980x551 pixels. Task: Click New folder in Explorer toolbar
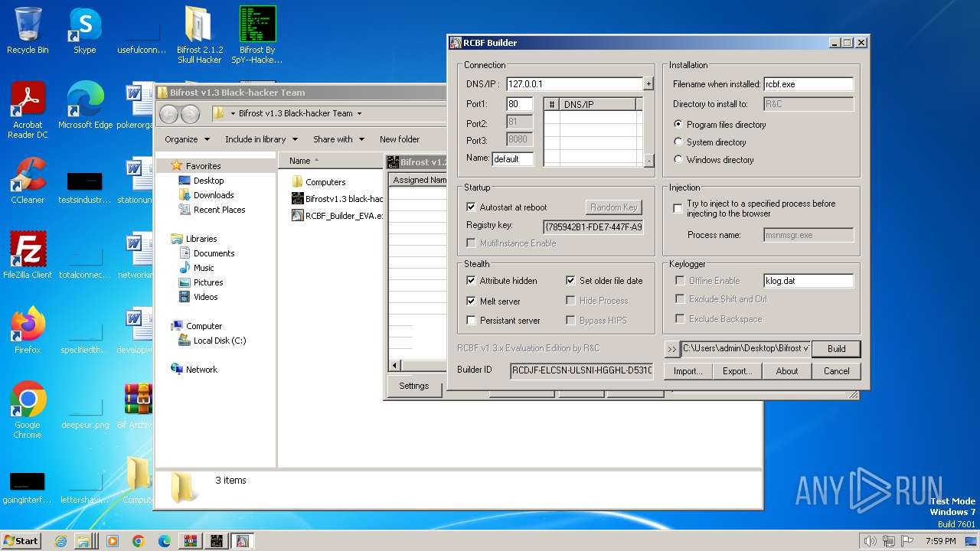(x=400, y=139)
